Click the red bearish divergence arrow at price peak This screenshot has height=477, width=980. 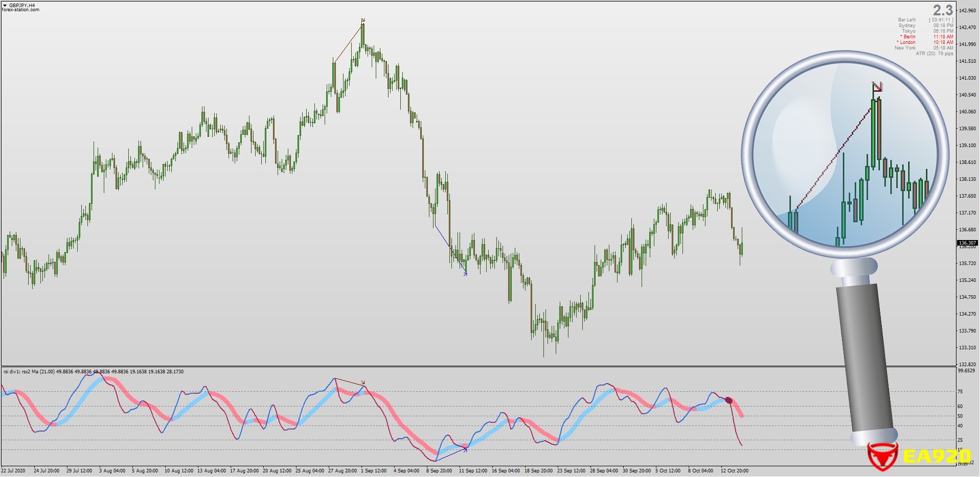pos(363,20)
